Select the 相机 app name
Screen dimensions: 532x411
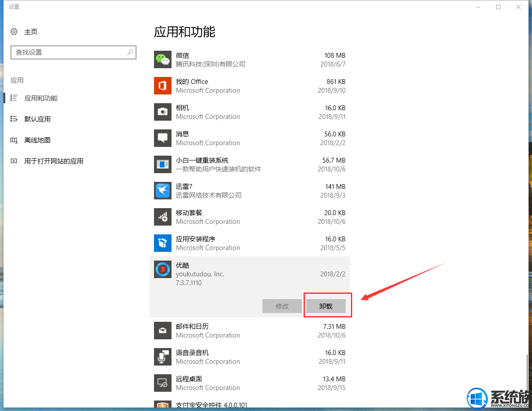[182, 108]
